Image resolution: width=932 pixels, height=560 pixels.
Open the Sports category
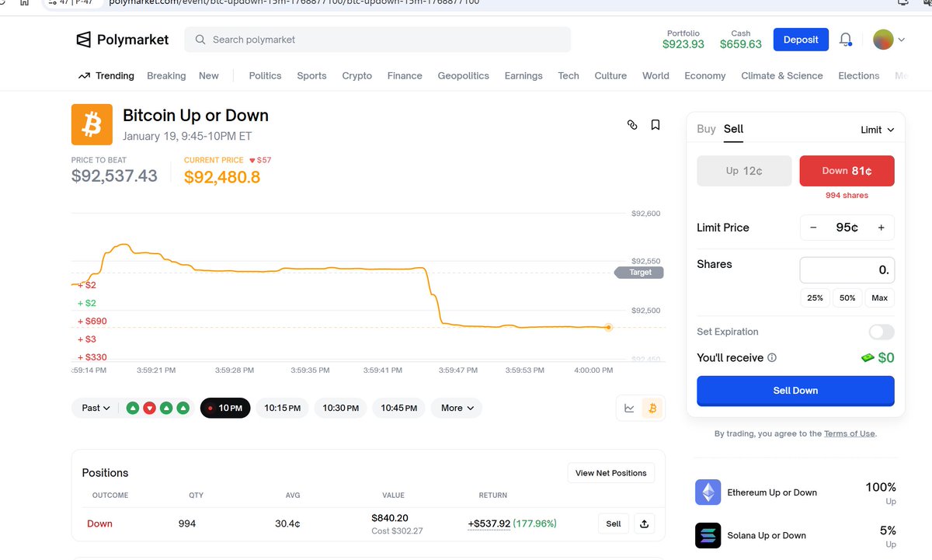click(x=311, y=76)
